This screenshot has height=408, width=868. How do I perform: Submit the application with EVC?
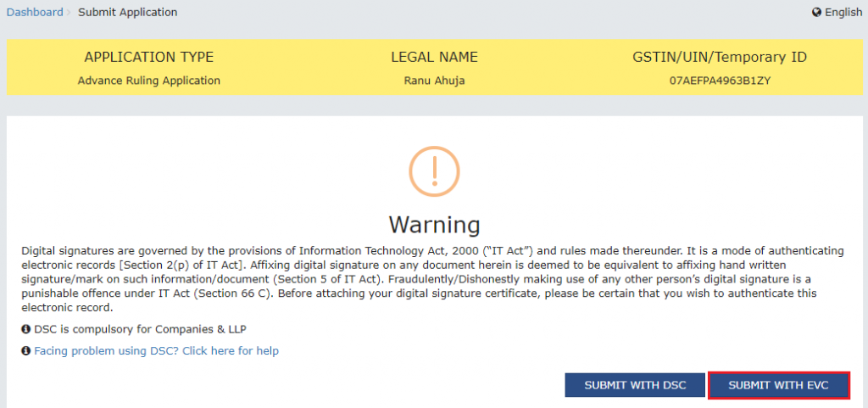pyautogui.click(x=778, y=385)
